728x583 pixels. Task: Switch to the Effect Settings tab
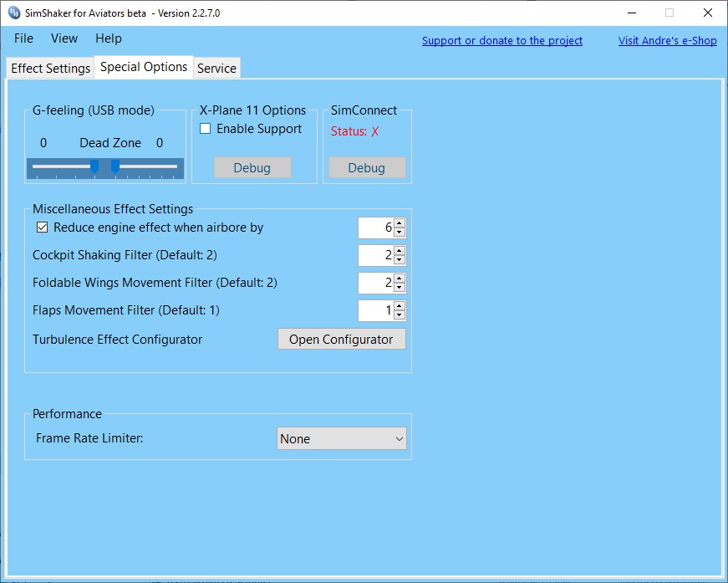point(49,68)
